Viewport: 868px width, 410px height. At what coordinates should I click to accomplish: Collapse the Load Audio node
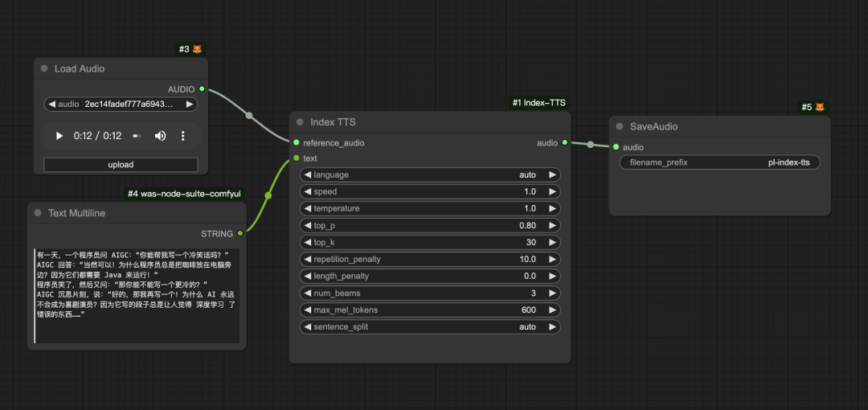(44, 69)
